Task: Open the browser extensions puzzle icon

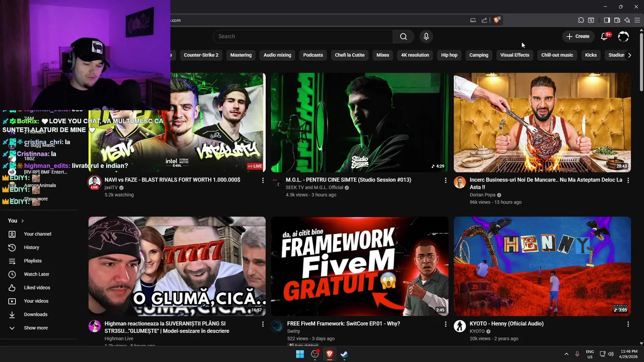Action: click(x=581, y=20)
